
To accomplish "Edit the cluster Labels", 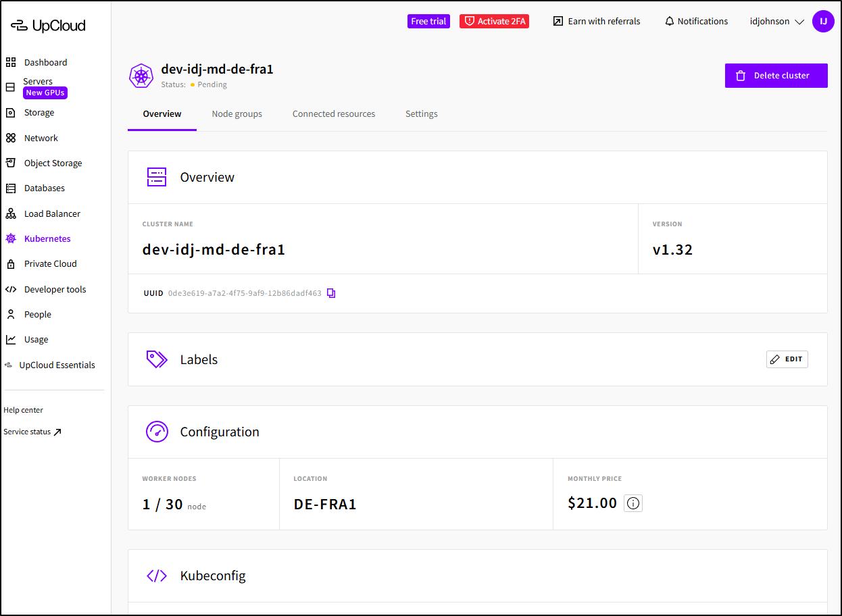I will 787,359.
